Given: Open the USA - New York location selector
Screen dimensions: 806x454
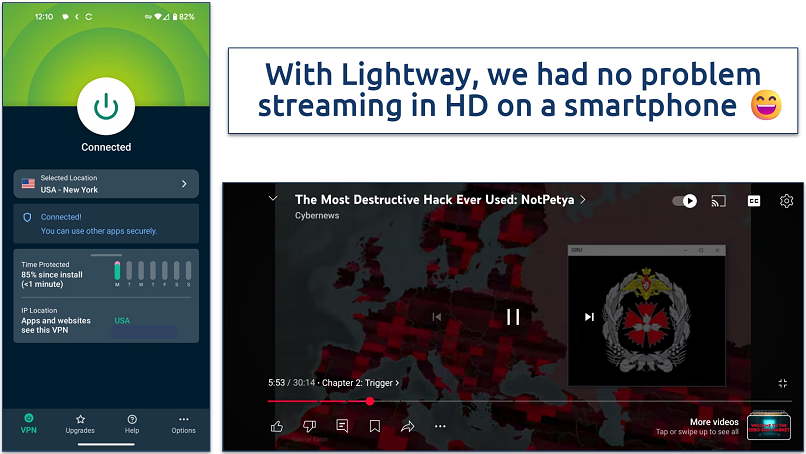Looking at the screenshot, I should 106,184.
